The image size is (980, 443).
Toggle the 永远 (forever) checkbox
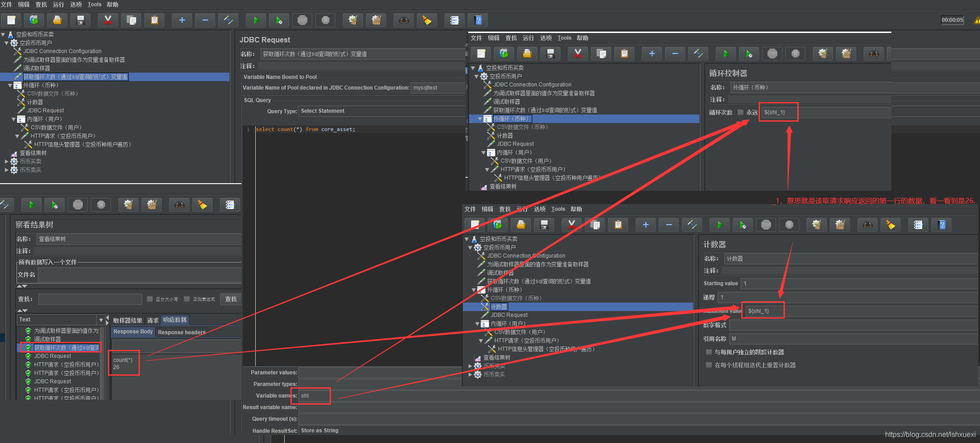tap(740, 112)
